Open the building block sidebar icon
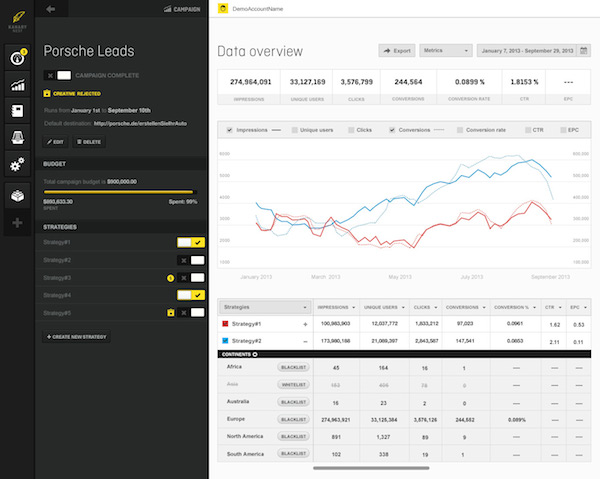This screenshot has width=600, height=479. pos(17,196)
